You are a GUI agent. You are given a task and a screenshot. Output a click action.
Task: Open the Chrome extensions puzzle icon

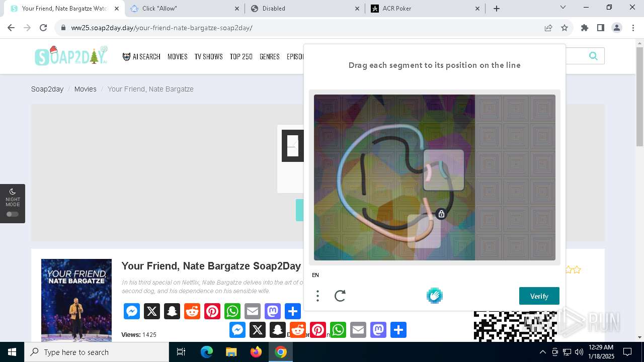click(x=585, y=28)
